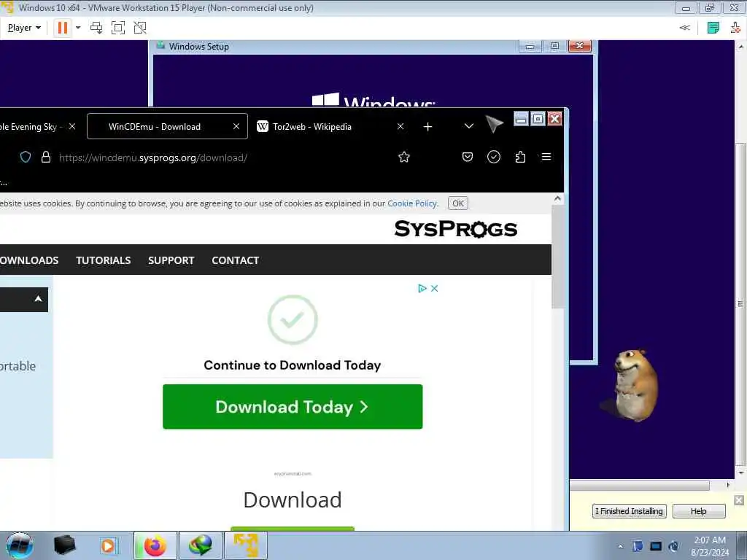The image size is (747, 560).
Task: Save the page to Pocket
Action: tap(468, 157)
